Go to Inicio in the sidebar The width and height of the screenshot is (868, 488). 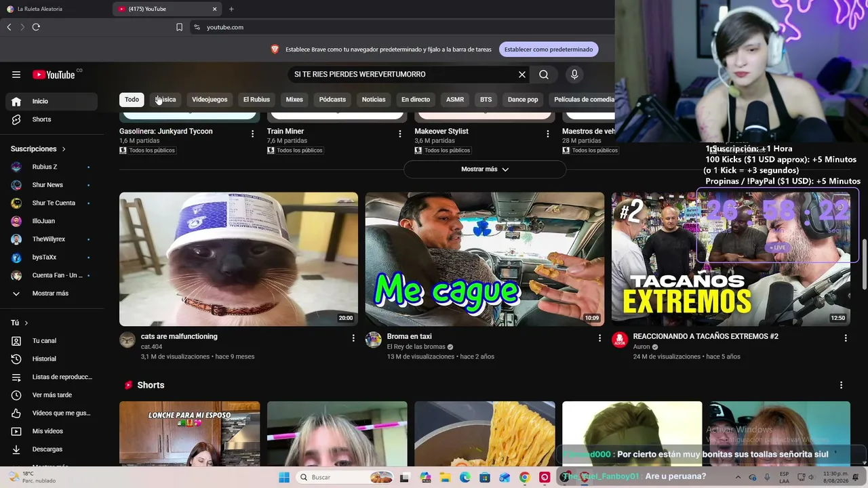(52, 102)
